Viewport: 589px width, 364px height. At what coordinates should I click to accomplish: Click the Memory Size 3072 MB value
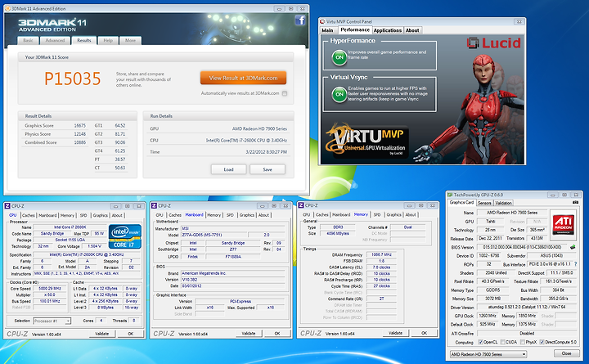(x=494, y=299)
